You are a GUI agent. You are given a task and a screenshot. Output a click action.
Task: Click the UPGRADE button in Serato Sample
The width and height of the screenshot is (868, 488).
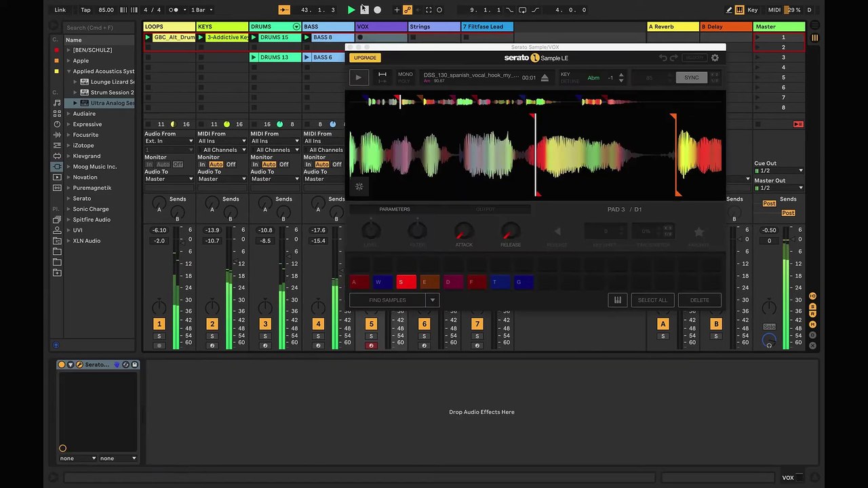366,58
